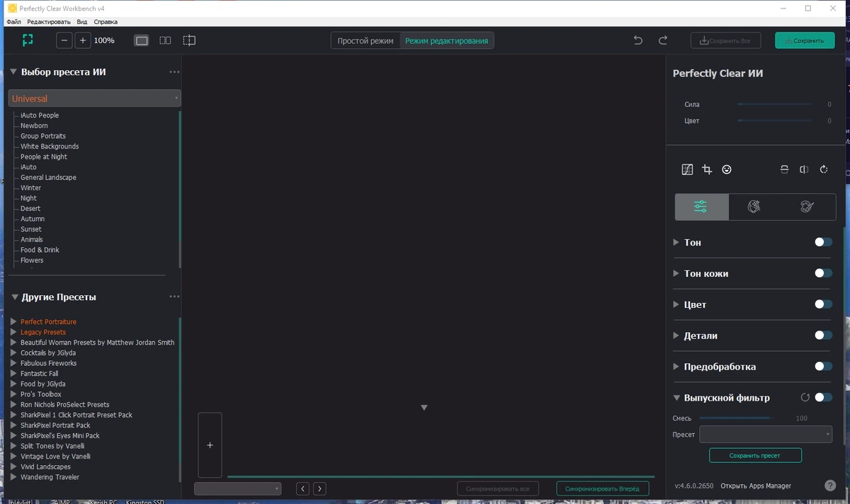
Task: Switch to Простой режим
Action: (x=365, y=40)
